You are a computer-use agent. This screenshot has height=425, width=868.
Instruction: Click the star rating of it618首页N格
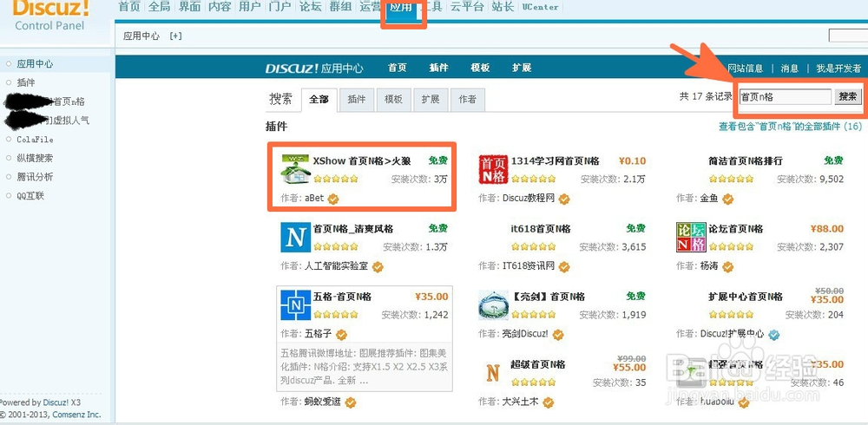[x=533, y=247]
